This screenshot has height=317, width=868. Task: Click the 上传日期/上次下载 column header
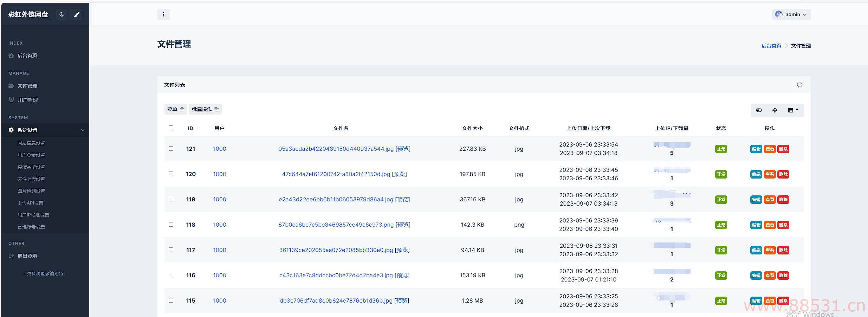point(589,128)
